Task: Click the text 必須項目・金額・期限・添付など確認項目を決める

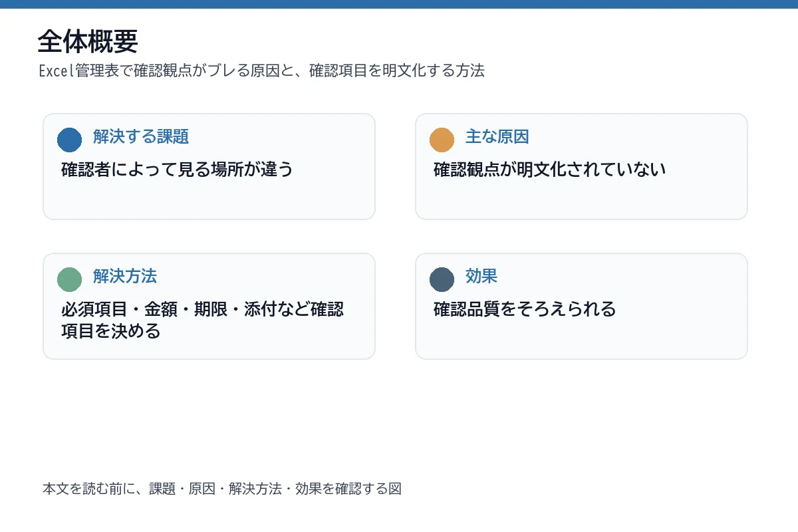Action: pos(202,320)
